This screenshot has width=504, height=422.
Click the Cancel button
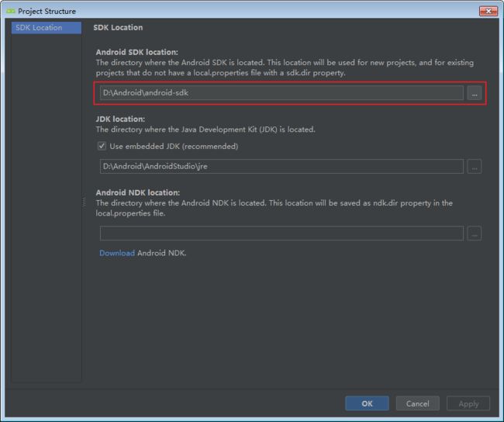tap(417, 403)
